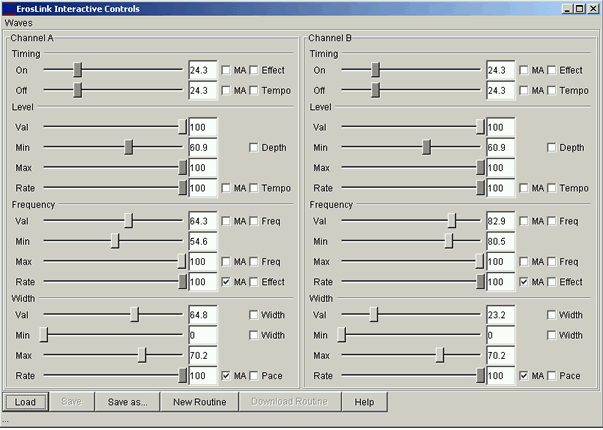Image resolution: width=603 pixels, height=430 pixels.
Task: Click the ErosLink title bar app icon
Action: 8,8
